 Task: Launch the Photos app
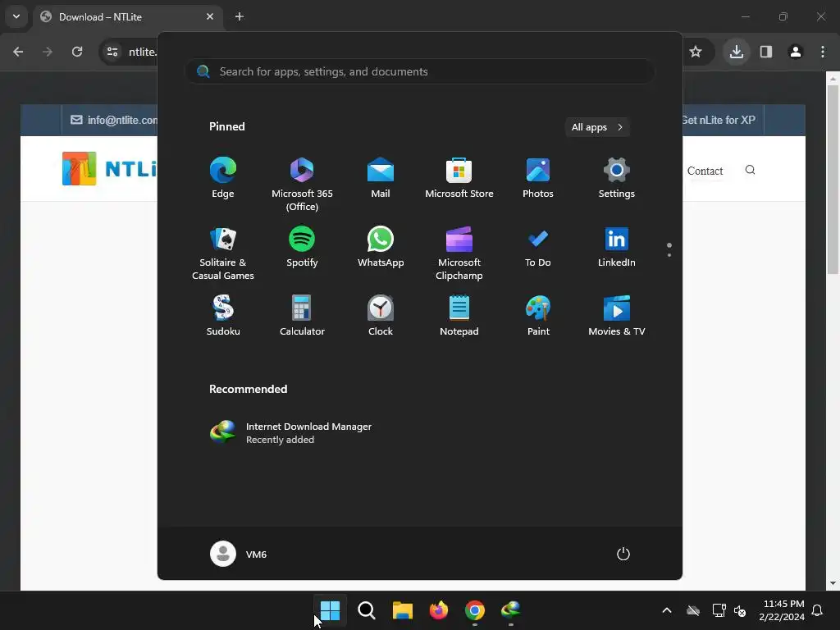coord(538,178)
